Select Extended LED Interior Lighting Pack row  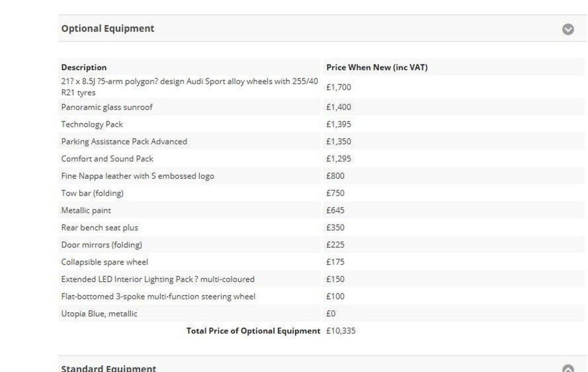(x=158, y=279)
